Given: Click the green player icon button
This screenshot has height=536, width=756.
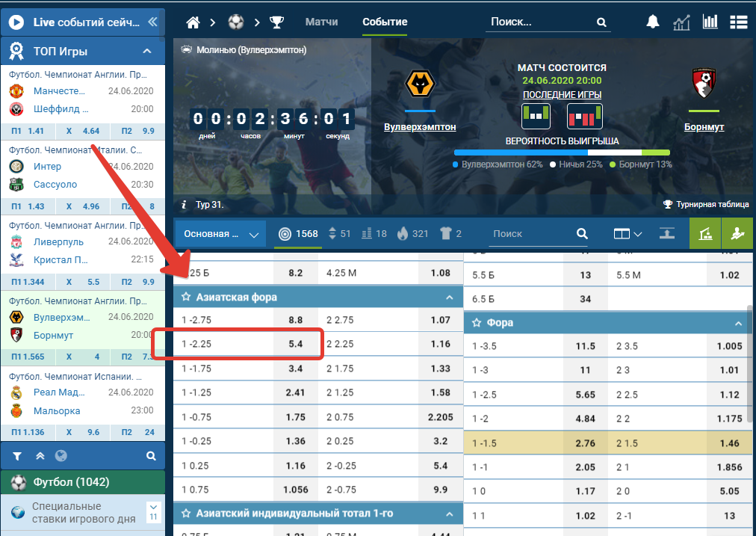Looking at the screenshot, I should (737, 233).
